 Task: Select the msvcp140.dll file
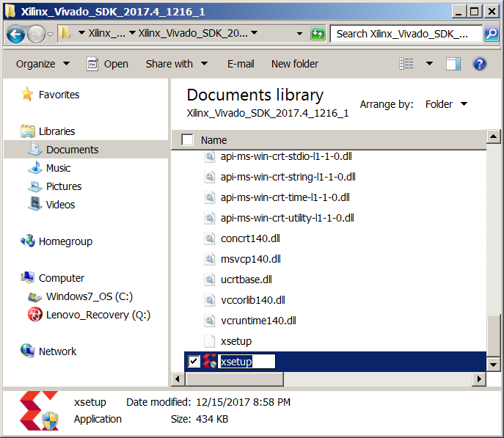[x=251, y=259]
